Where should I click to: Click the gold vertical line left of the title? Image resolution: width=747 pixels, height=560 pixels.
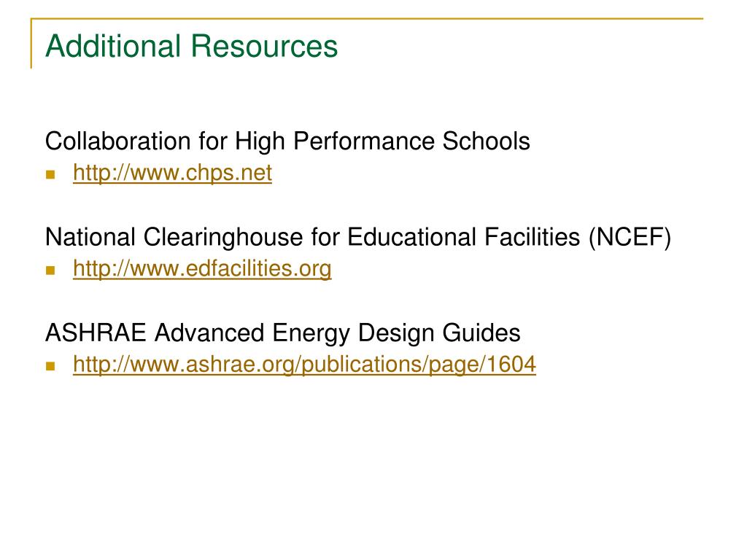coord(31,43)
